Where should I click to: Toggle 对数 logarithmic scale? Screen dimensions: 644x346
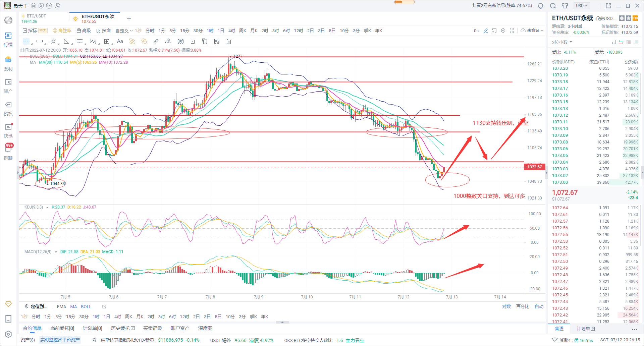click(506, 306)
